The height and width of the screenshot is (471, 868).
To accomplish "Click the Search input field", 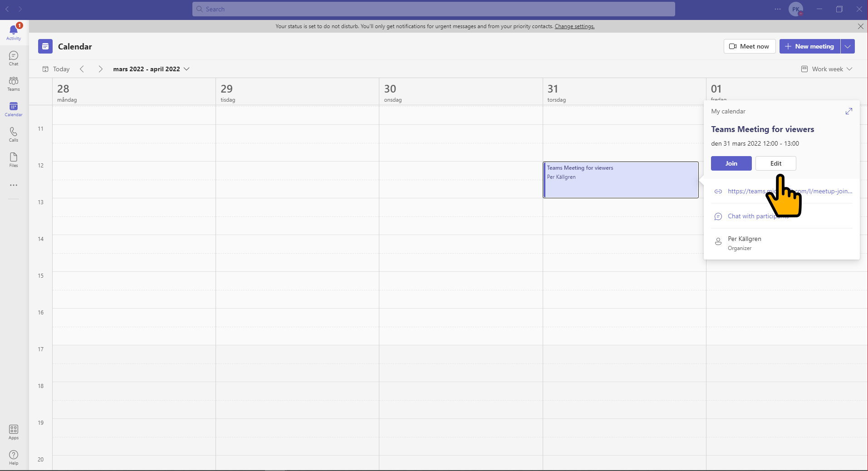I will 433,9.
